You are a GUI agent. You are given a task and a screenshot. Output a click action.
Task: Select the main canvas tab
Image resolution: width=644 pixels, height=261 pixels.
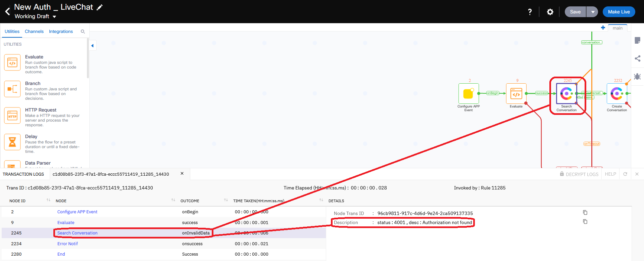pyautogui.click(x=617, y=28)
